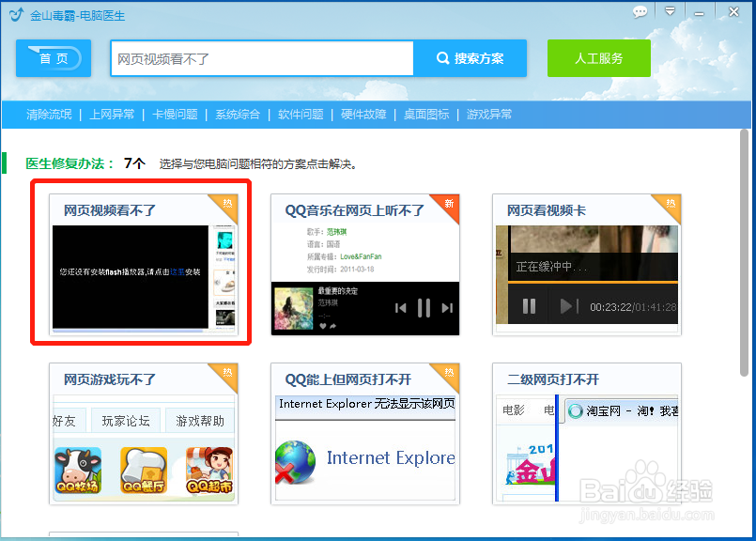
Task: Click the 新 badge on QQ音乐 card
Action: tap(448, 205)
